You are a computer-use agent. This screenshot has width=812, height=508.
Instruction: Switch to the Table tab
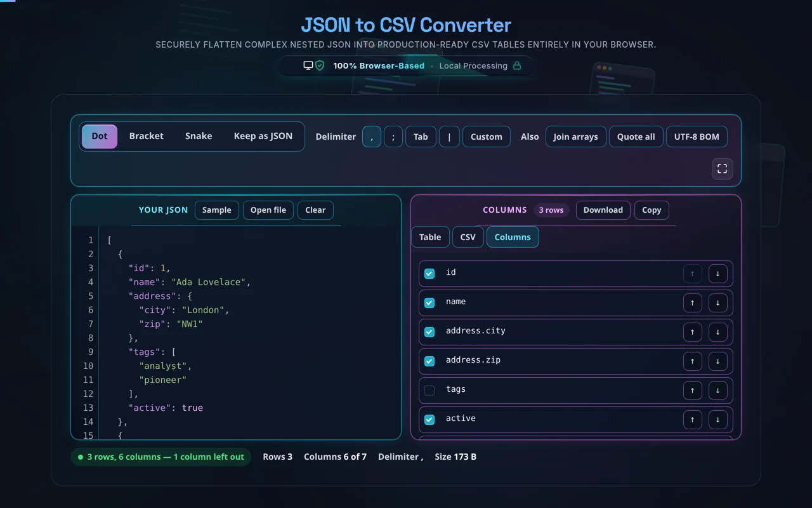(430, 237)
